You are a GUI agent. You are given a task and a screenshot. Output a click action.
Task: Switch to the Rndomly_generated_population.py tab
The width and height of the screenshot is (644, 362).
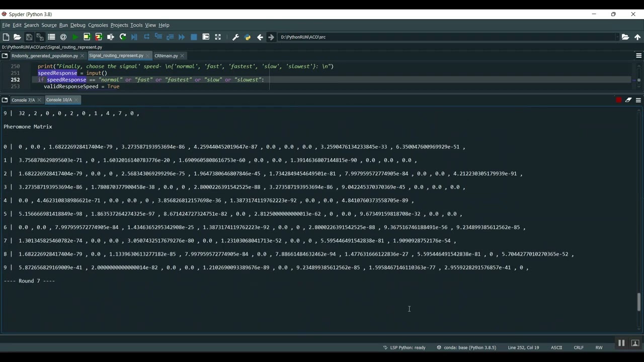coord(45,56)
